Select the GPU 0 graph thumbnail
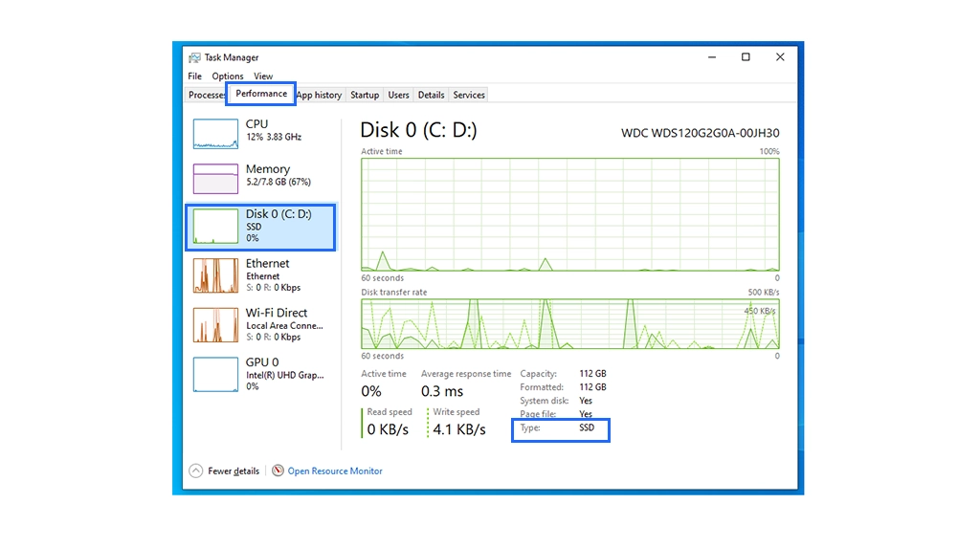 [x=215, y=375]
